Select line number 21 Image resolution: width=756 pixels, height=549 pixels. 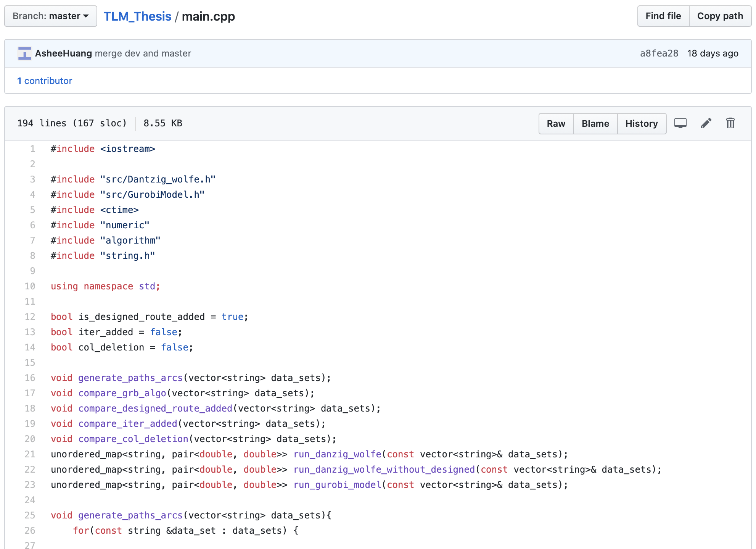coord(30,454)
